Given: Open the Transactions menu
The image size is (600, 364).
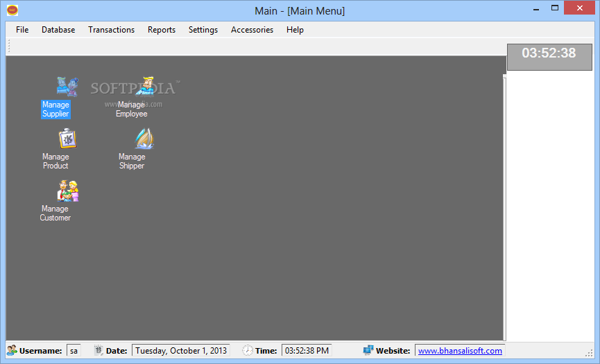Looking at the screenshot, I should pos(112,30).
